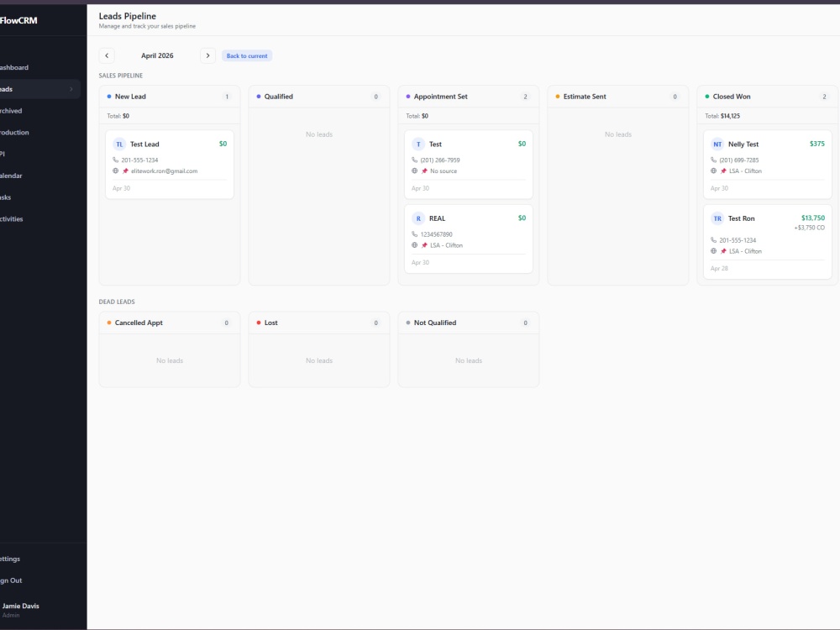
Task: Open the Test Ron card
Action: coord(767,242)
